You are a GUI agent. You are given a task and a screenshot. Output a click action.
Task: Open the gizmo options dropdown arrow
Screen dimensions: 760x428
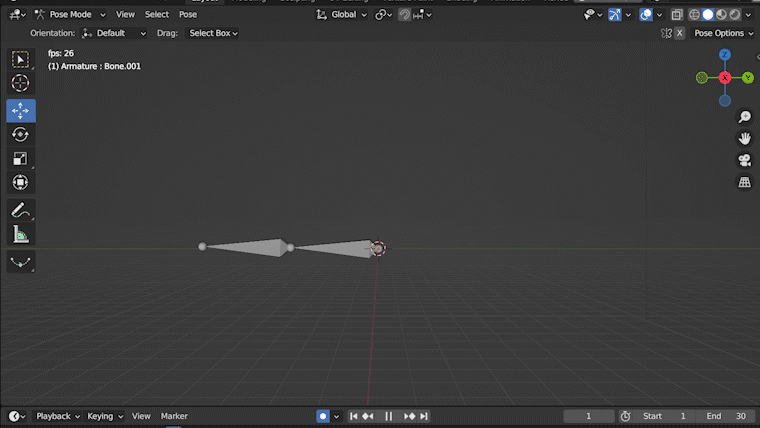629,15
